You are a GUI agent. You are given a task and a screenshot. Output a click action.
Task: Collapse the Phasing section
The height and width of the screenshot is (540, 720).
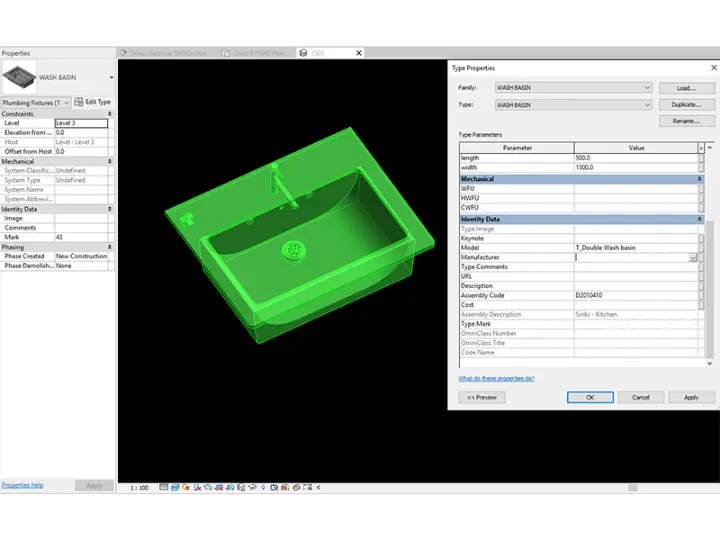pyautogui.click(x=109, y=247)
